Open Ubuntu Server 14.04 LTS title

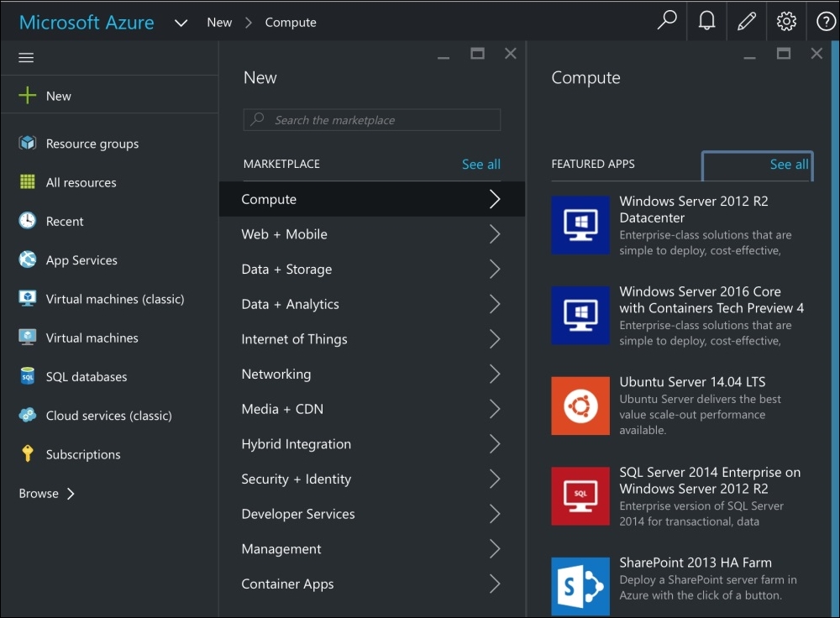[x=692, y=382]
